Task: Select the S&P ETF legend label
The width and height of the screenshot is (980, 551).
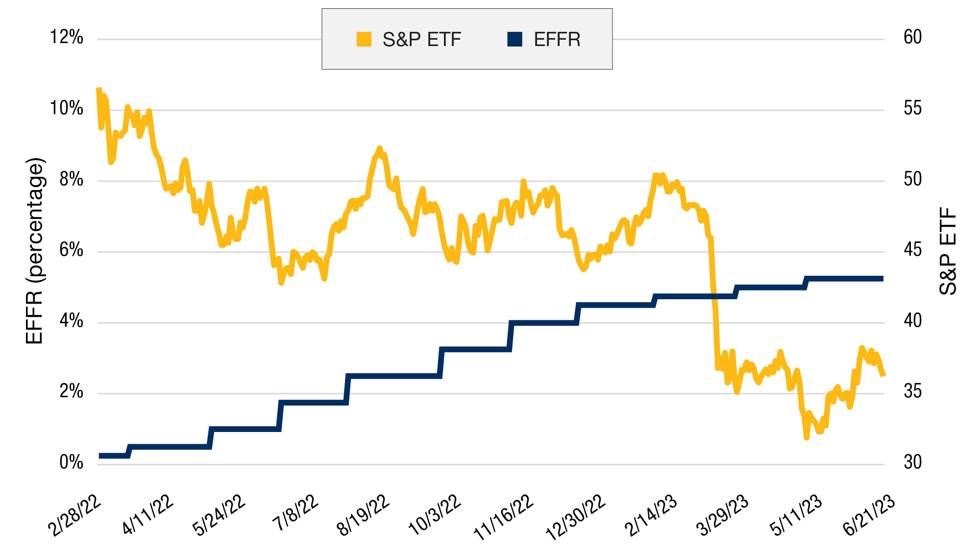Action: pos(421,39)
